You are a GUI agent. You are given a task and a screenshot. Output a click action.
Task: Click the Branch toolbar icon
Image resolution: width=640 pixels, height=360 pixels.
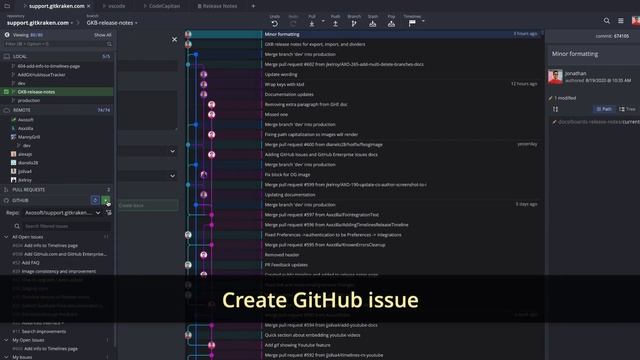coord(354,24)
